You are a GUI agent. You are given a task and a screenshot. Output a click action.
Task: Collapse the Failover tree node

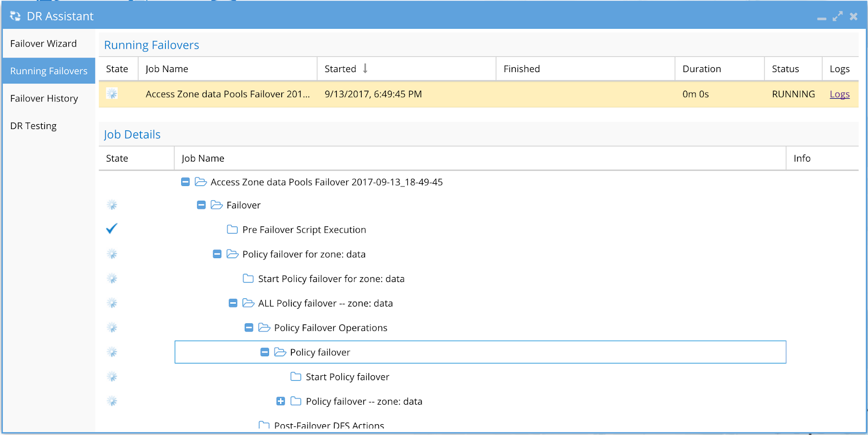(x=201, y=205)
